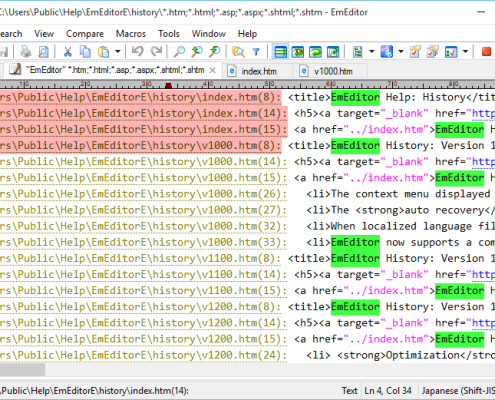The width and height of the screenshot is (495, 400).
Task: Open the Help menu
Action: [247, 34]
